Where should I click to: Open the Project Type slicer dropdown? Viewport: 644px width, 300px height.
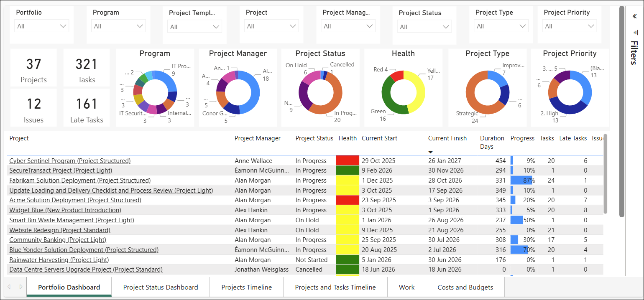tap(501, 26)
